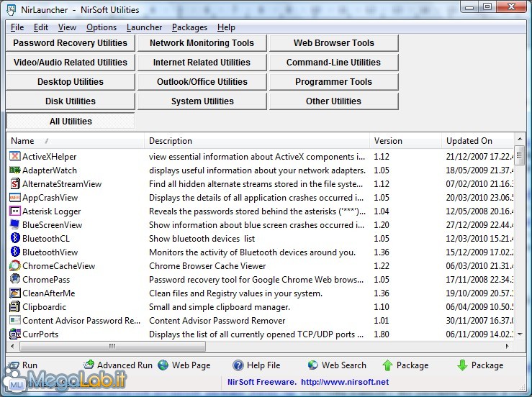532x397 pixels.
Task: Click the NirLauncher title bar icon
Action: 12,10
